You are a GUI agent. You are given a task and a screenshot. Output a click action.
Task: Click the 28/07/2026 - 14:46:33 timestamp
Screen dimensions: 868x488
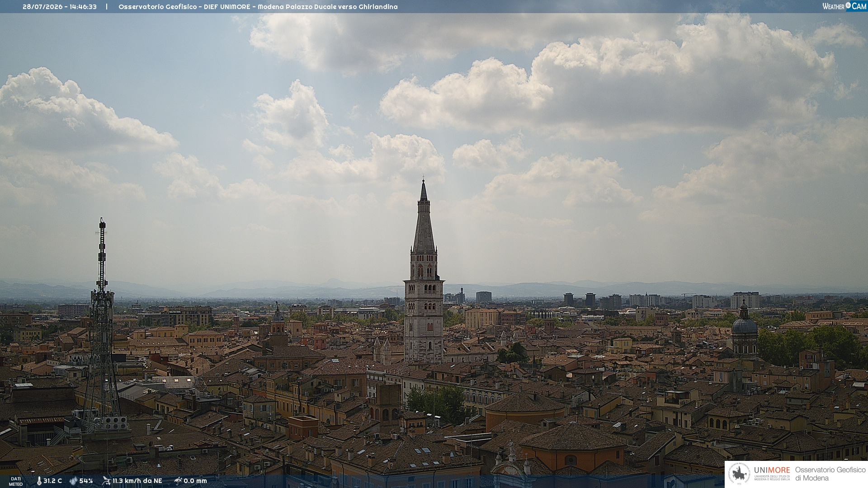pos(60,7)
